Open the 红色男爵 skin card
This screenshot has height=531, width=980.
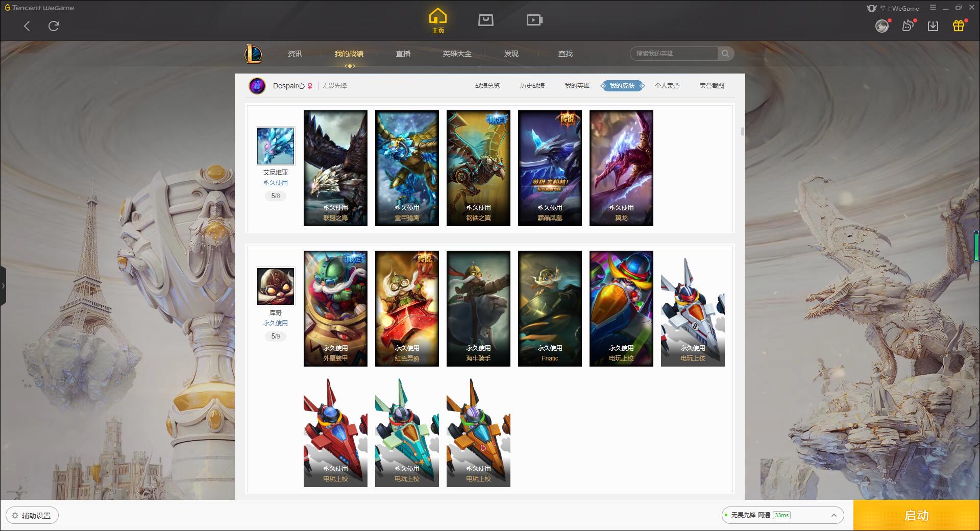pyautogui.click(x=407, y=308)
